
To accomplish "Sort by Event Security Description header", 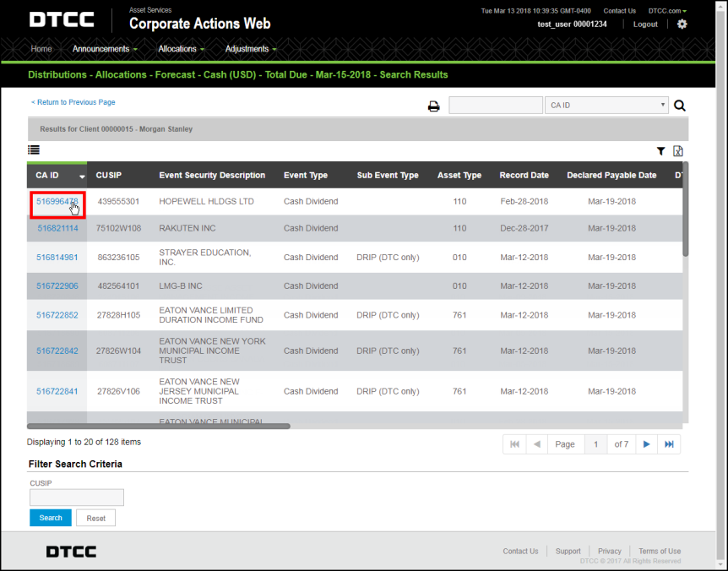I will 212,175.
